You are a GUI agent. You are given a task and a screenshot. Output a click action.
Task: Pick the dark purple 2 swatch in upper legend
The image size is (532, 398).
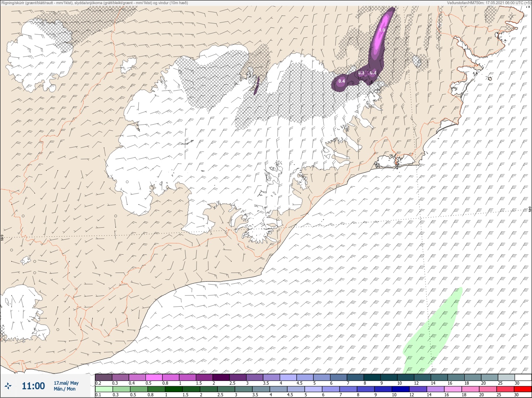(x=221, y=377)
